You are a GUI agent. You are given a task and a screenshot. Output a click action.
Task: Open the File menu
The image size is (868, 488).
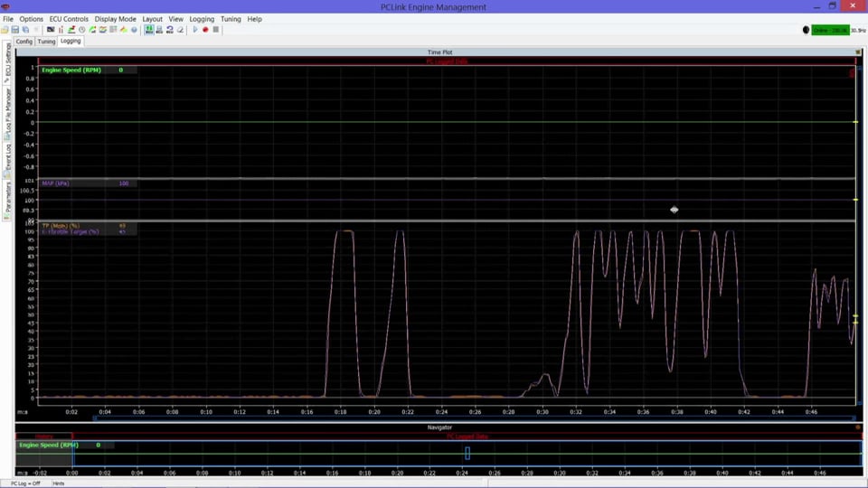click(8, 19)
